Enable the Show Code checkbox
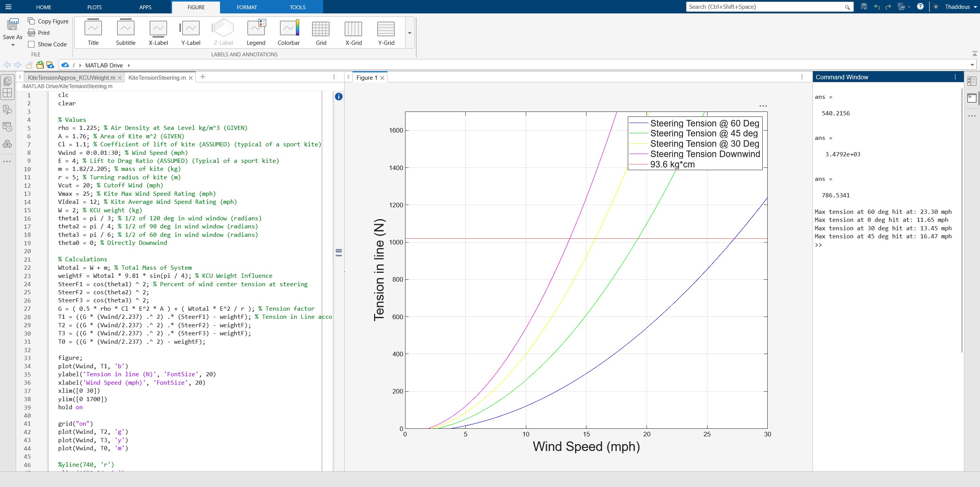Image resolution: width=980 pixels, height=487 pixels. (x=31, y=44)
